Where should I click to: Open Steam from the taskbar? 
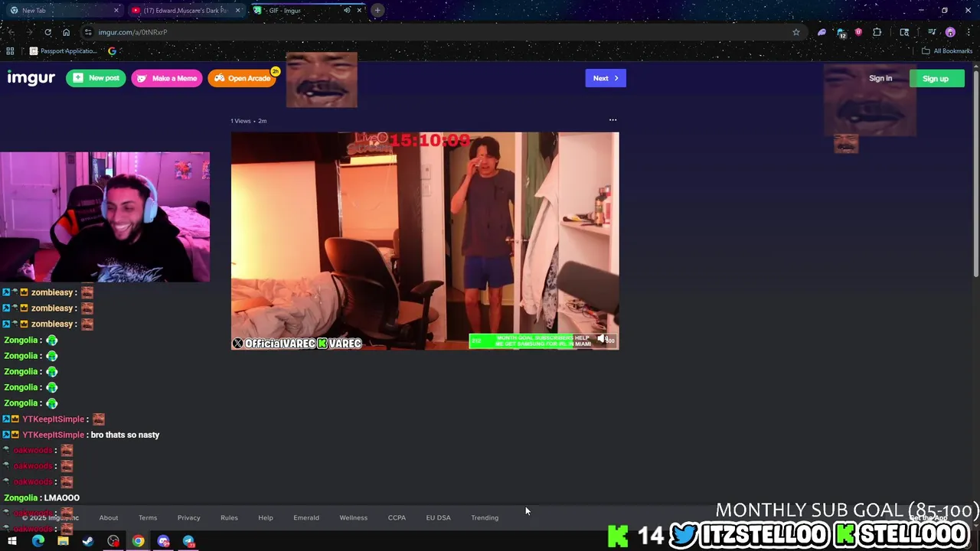(88, 541)
